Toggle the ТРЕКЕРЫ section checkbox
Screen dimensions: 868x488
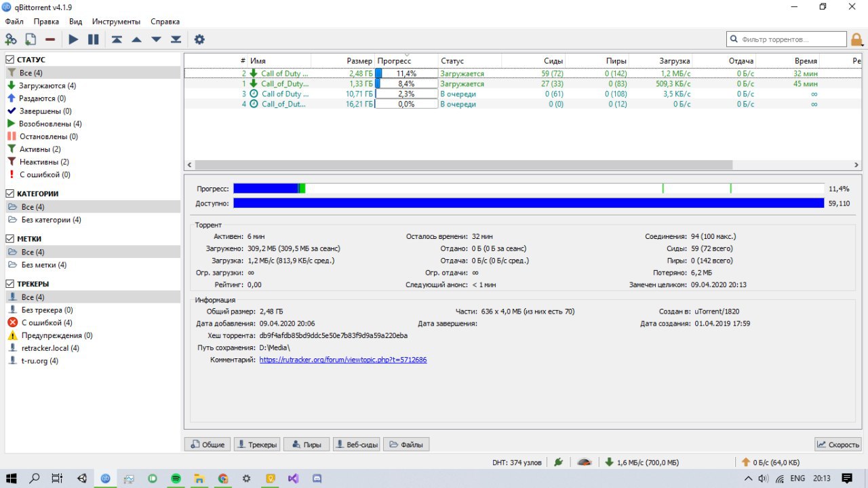[10, 284]
